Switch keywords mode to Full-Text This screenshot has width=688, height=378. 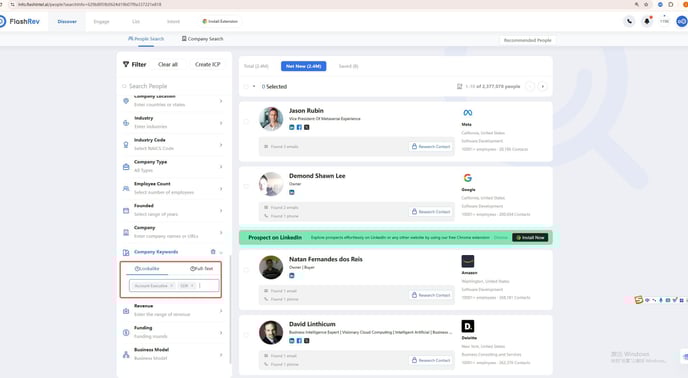pos(201,268)
